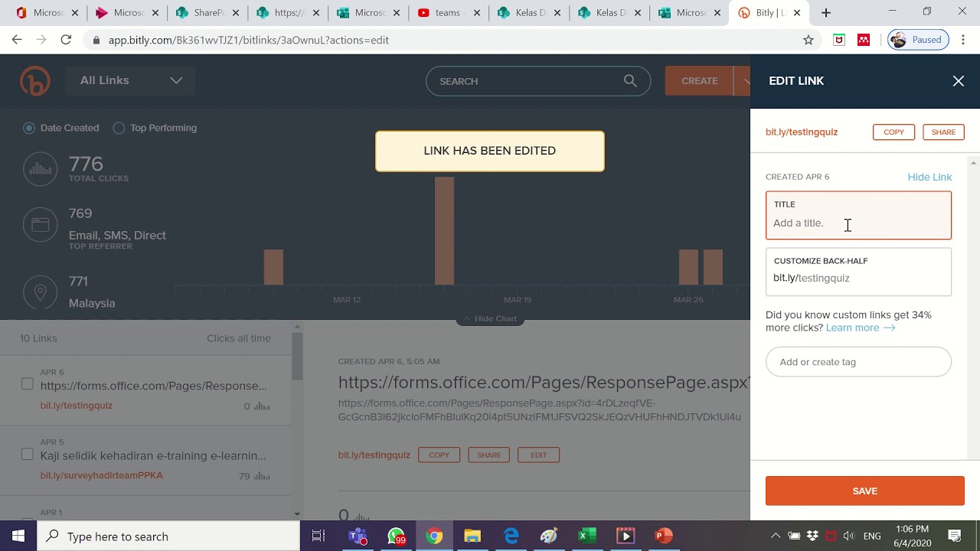Click COPY in the Edit Link panel
The image size is (980, 551).
893,132
